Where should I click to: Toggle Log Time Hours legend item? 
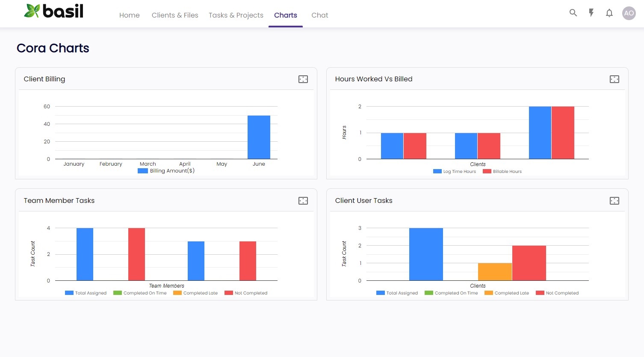tap(455, 172)
